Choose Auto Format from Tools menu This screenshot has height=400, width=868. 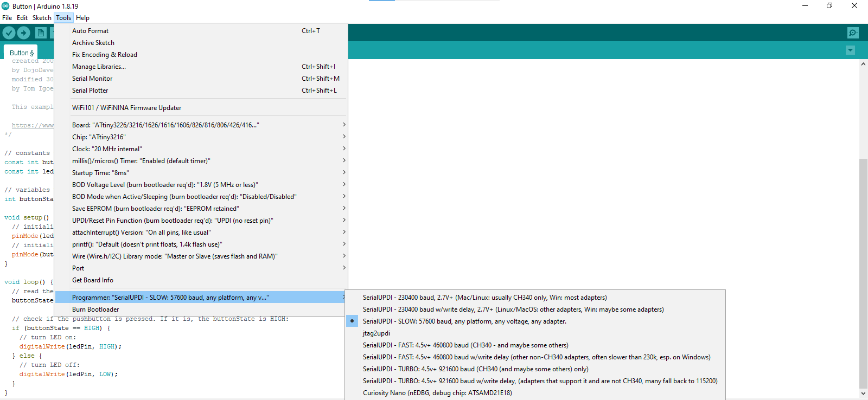pos(201,31)
